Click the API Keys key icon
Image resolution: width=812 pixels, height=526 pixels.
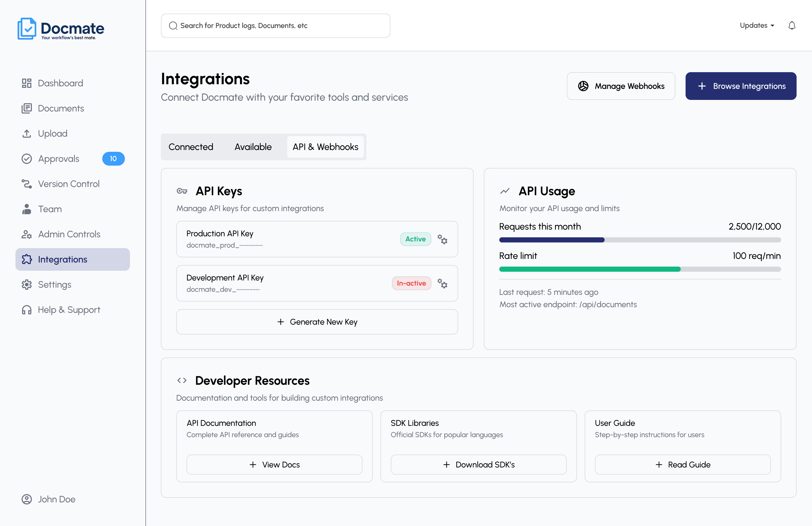[182, 191]
